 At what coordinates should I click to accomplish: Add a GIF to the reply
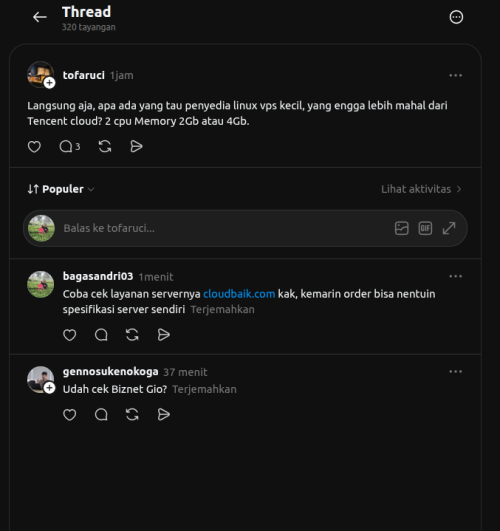(x=425, y=228)
